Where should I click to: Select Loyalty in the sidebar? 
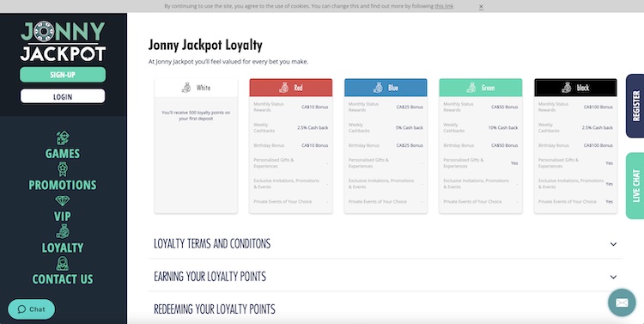[x=63, y=248]
